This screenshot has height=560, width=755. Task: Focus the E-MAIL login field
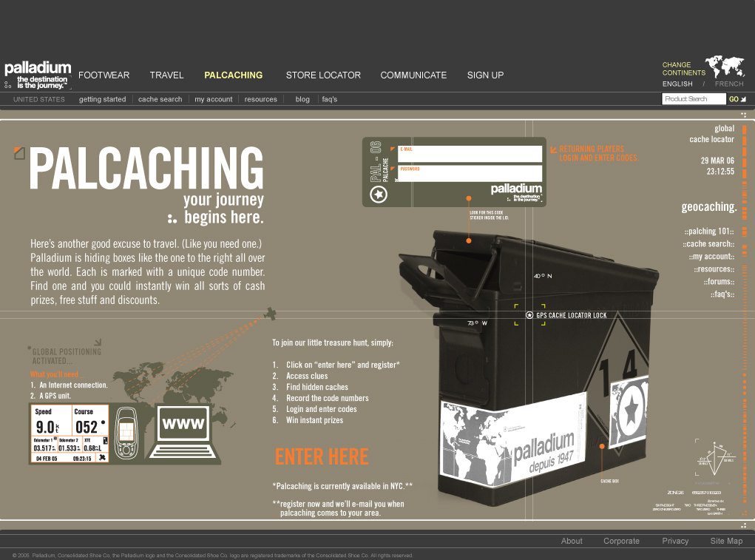[470, 154]
